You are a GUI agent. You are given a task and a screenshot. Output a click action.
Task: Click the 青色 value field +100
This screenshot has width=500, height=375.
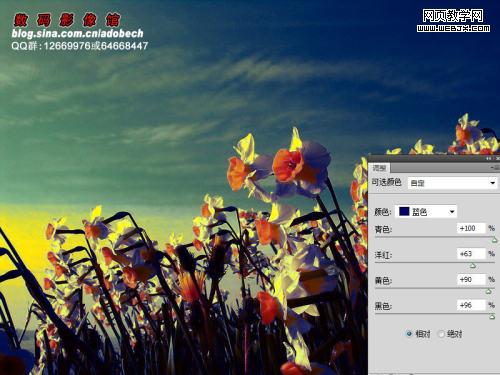pos(471,228)
